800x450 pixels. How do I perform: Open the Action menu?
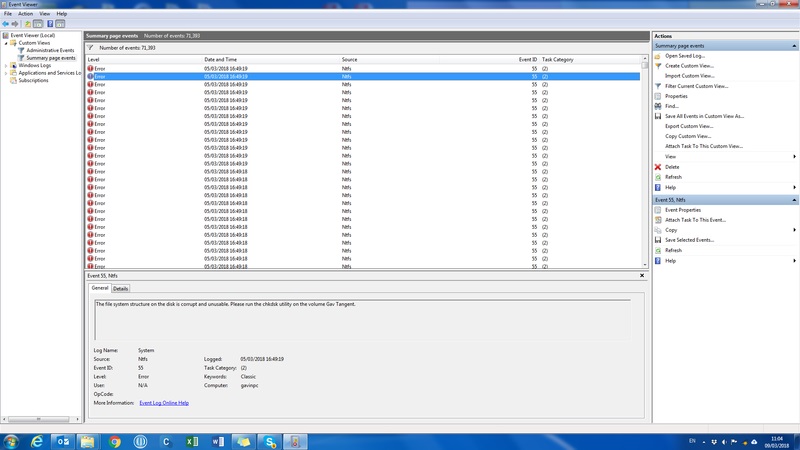pyautogui.click(x=25, y=13)
